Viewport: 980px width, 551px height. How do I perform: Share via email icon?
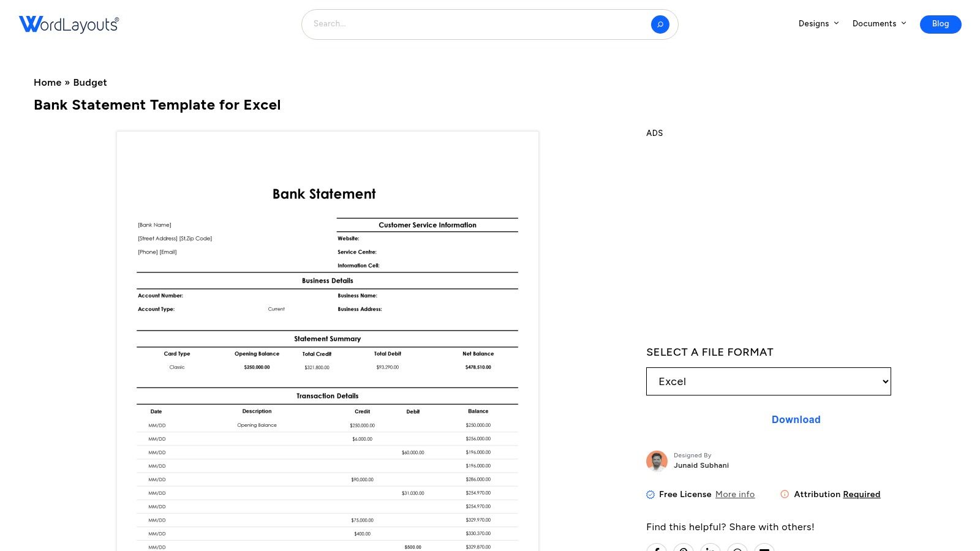(x=764, y=547)
